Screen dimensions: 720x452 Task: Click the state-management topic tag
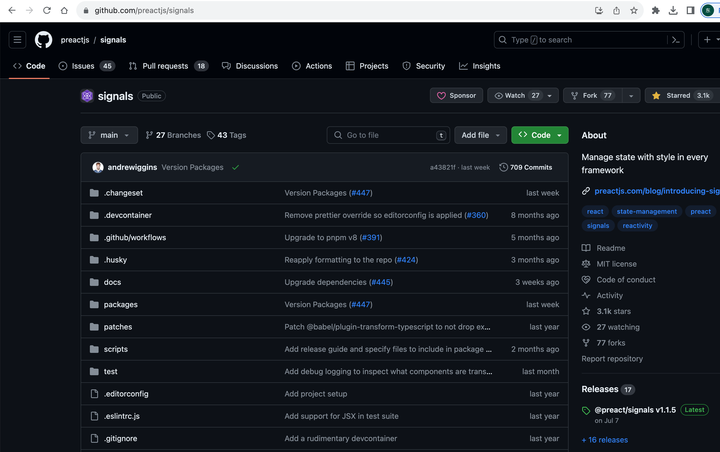(647, 211)
